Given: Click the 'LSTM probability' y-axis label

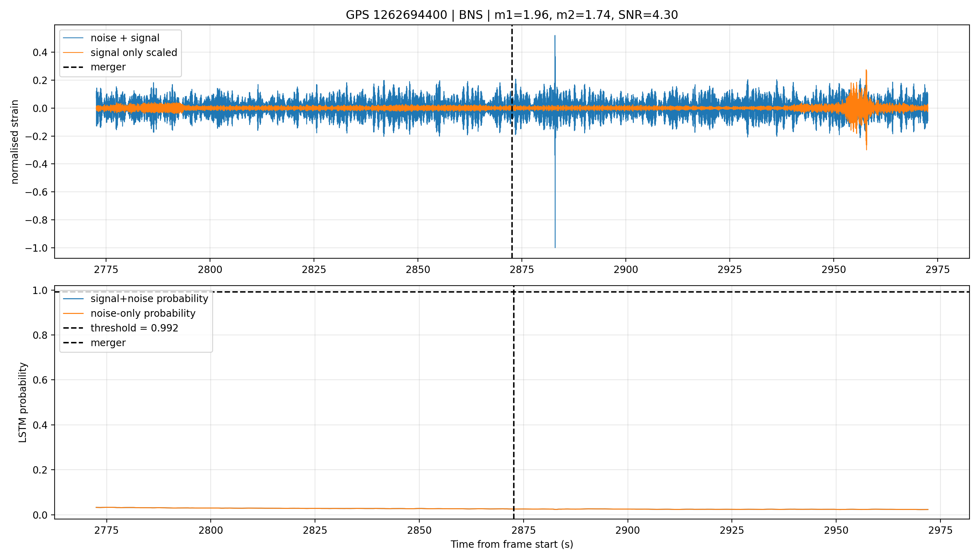Looking at the screenshot, I should [x=23, y=402].
